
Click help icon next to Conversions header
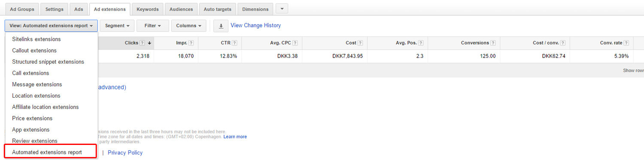point(493,43)
